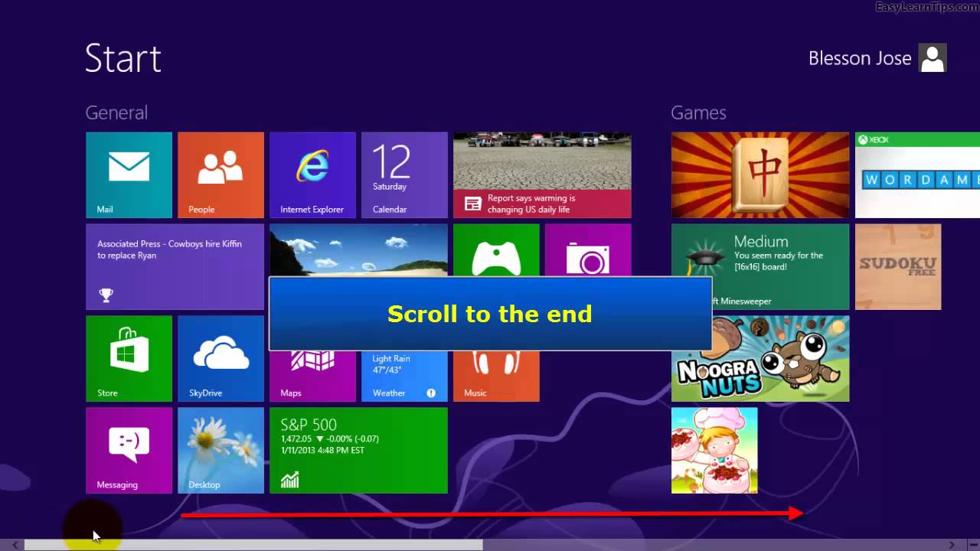Click the zoom-out minus button
This screenshot has width=980, height=551.
[x=973, y=545]
